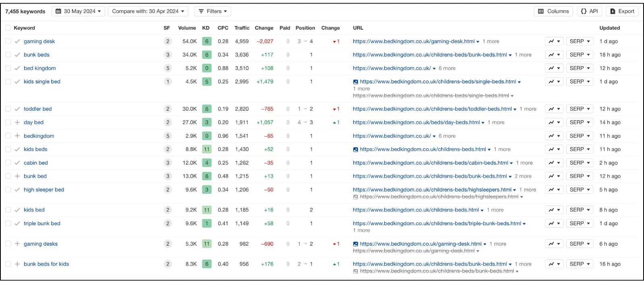
Task: Tick the checkbox for toddler bed
Action: pos(8,109)
